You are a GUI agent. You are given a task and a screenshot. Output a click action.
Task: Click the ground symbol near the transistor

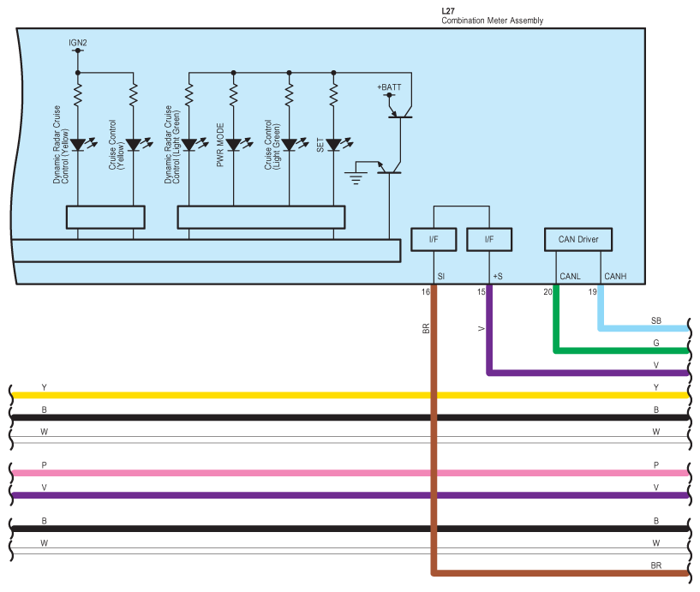tap(356, 176)
